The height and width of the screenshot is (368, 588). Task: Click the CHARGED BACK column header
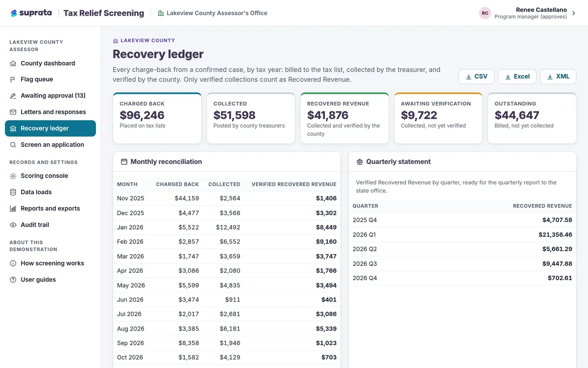pos(177,184)
